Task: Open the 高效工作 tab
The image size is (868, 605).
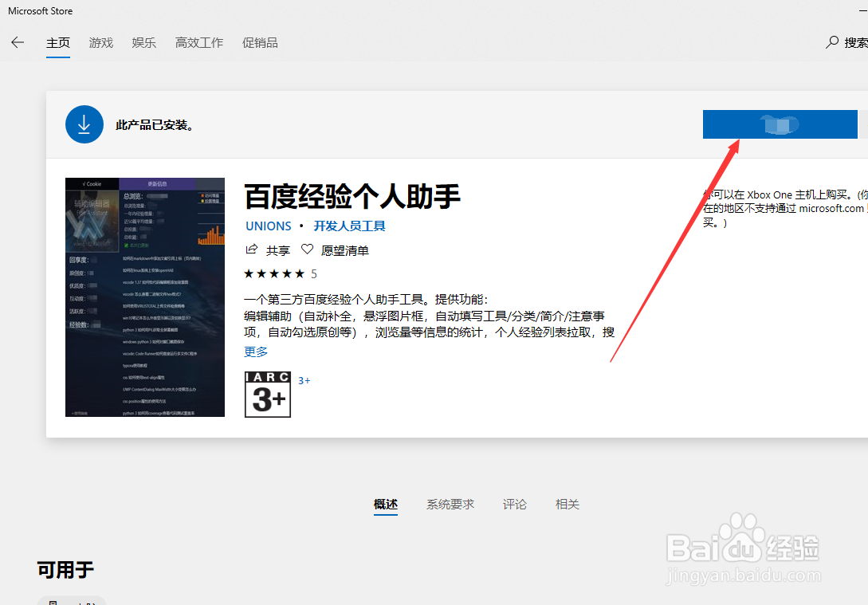Action: 199,42
